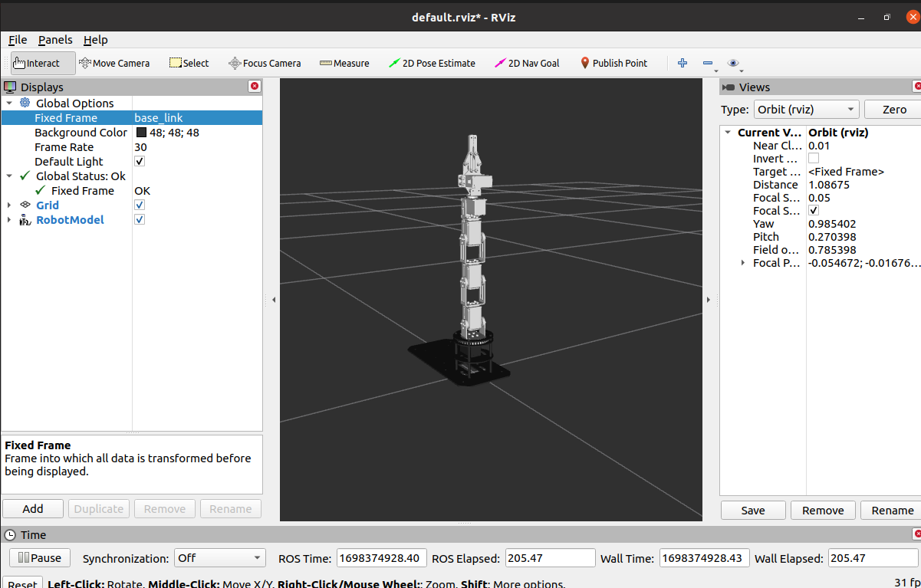Screen dimensions: 921x588
Task: Open the Synchronization dropdown
Action: pyautogui.click(x=220, y=558)
